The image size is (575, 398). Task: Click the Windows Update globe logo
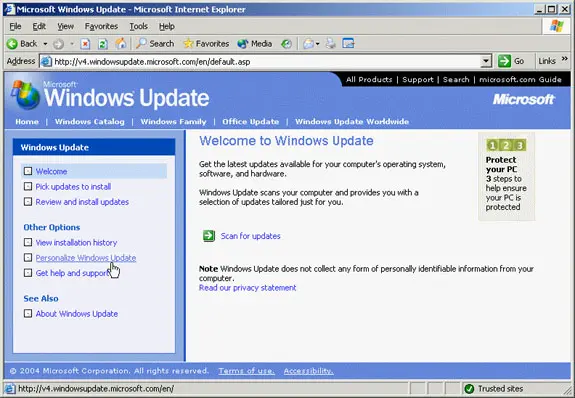click(26, 95)
